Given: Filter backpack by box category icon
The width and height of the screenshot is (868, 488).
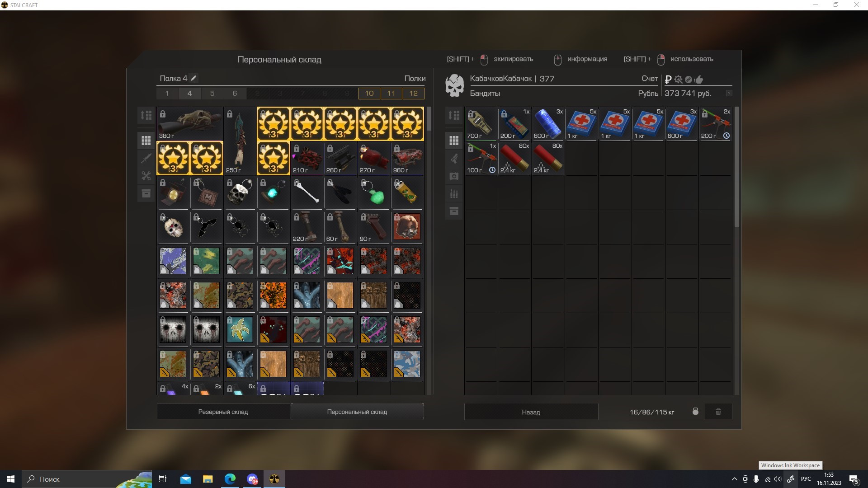Looking at the screenshot, I should coord(454,211).
